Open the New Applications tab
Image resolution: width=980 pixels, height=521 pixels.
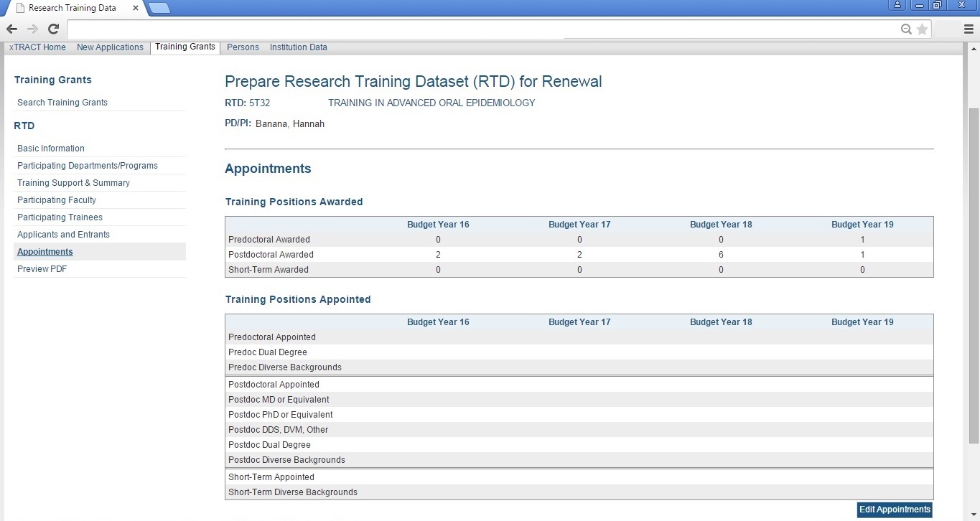click(110, 47)
